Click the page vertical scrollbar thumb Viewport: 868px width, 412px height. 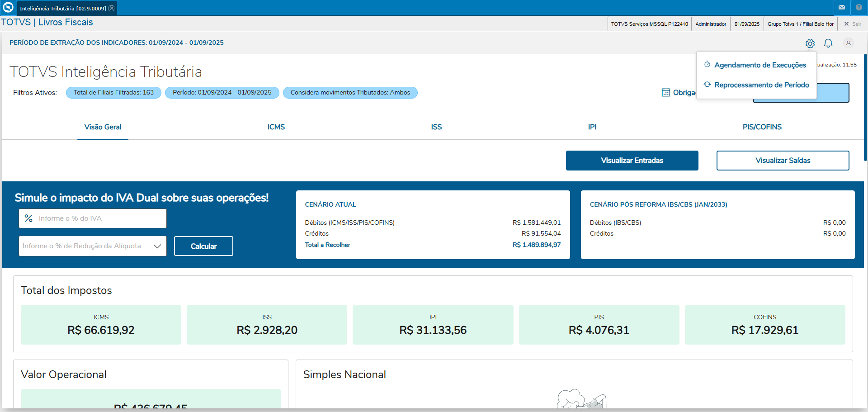coord(866,107)
